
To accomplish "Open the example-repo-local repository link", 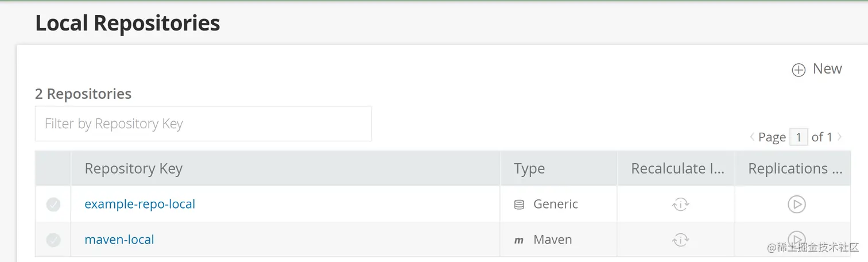I will click(140, 204).
